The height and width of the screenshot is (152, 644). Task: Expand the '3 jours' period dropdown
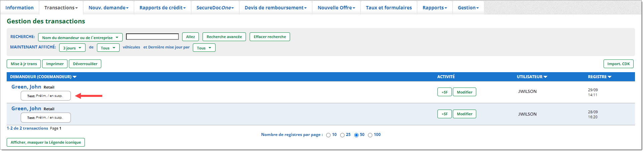pyautogui.click(x=72, y=48)
